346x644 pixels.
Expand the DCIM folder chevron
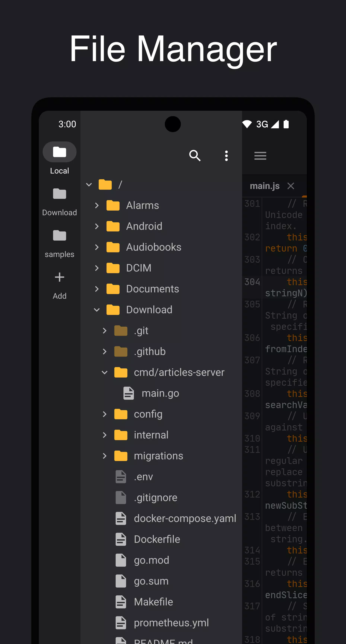(97, 268)
